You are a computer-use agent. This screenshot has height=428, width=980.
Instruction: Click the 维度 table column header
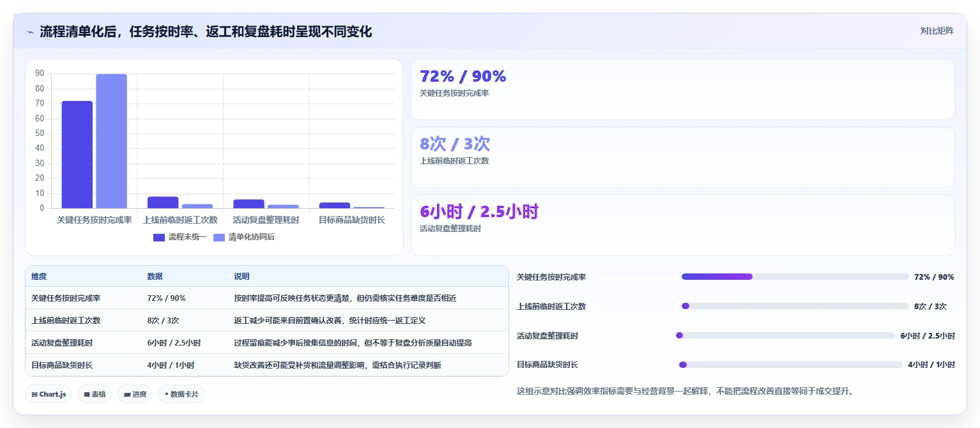click(39, 277)
